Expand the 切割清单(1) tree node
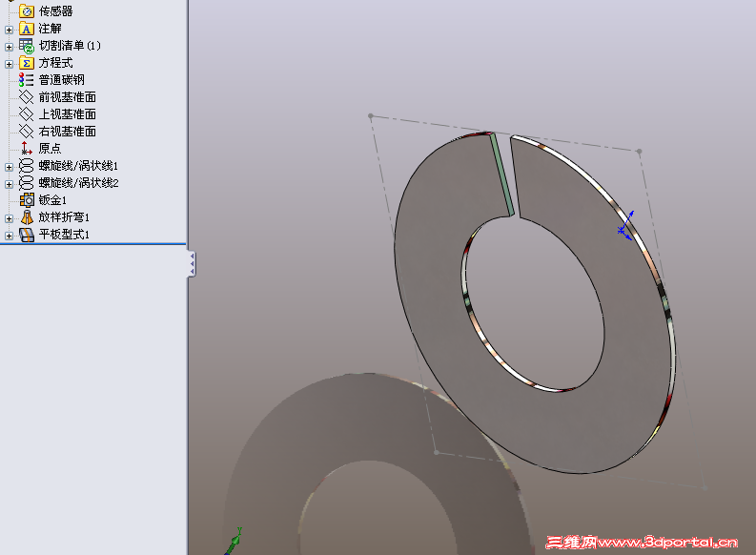The height and width of the screenshot is (555, 756). (x=9, y=47)
